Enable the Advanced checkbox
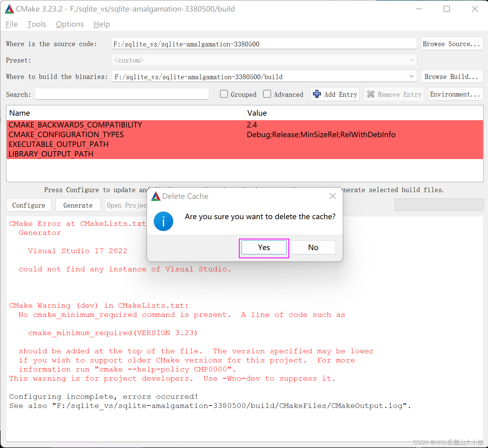 pos(267,94)
